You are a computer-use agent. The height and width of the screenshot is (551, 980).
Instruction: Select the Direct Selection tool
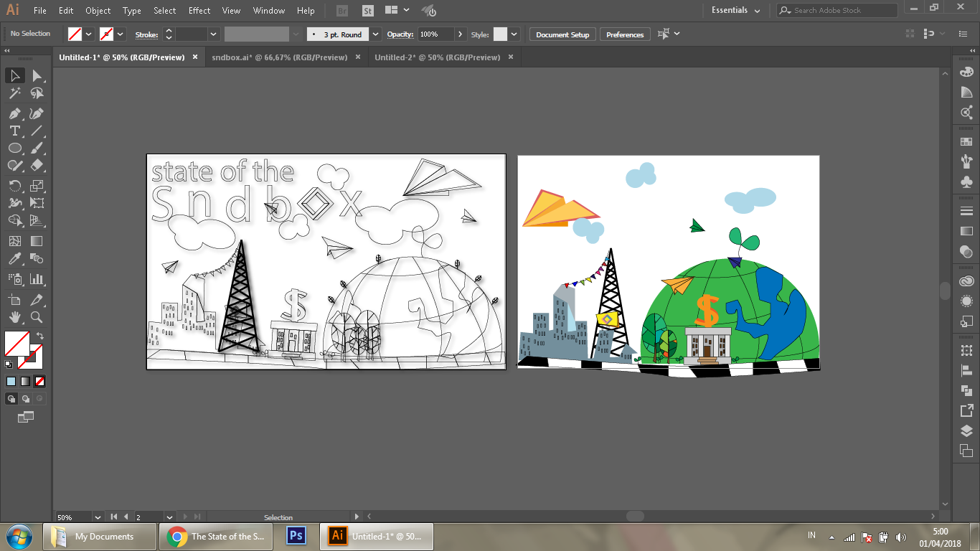pyautogui.click(x=37, y=75)
